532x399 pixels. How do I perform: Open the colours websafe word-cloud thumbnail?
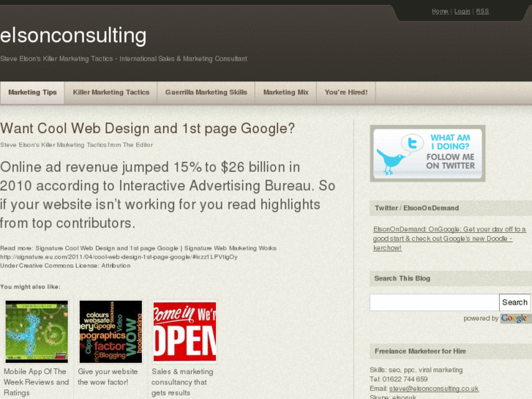[x=110, y=332]
